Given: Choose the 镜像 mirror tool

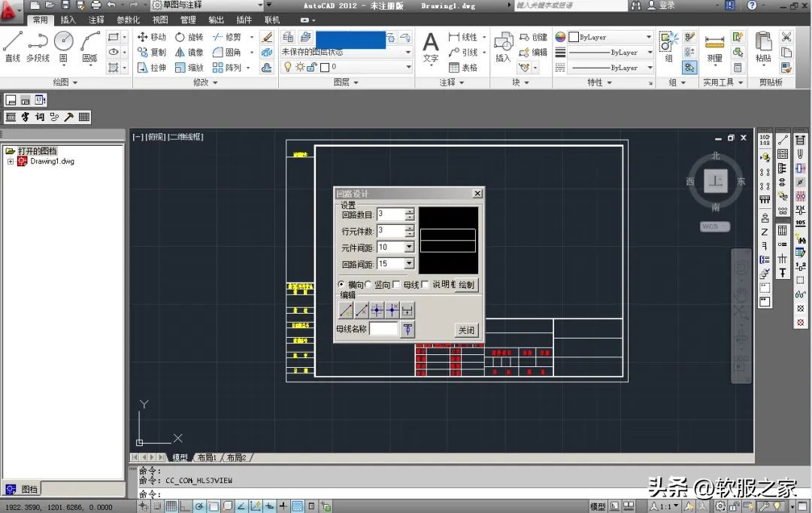Looking at the screenshot, I should pos(189,53).
